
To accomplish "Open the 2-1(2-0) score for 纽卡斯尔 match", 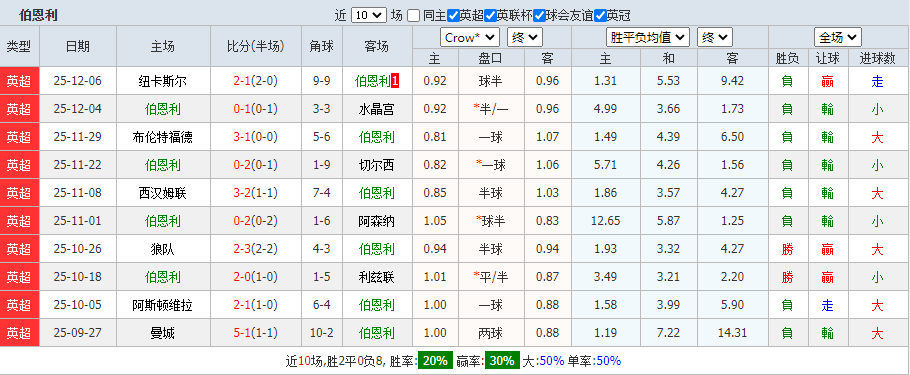I will point(255,81).
